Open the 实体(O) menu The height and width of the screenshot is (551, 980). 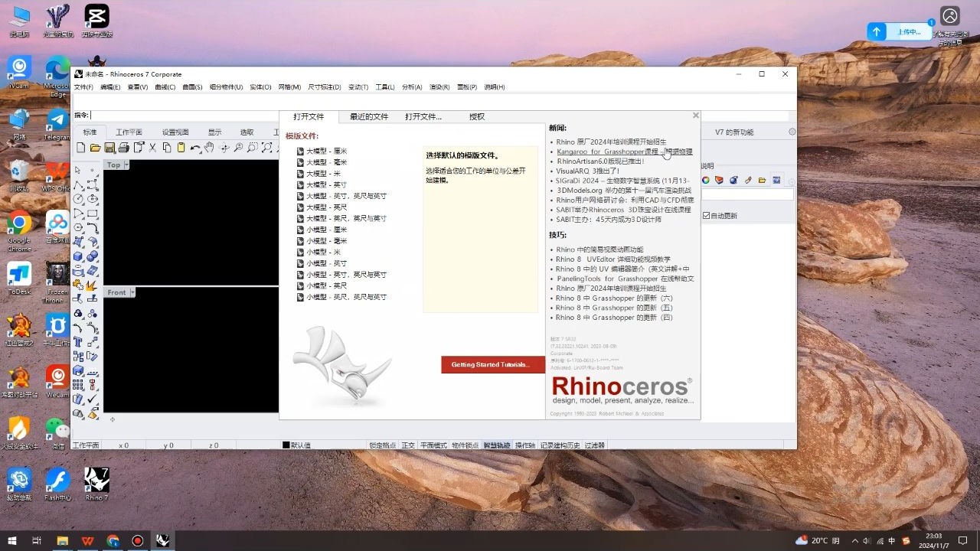coord(260,86)
